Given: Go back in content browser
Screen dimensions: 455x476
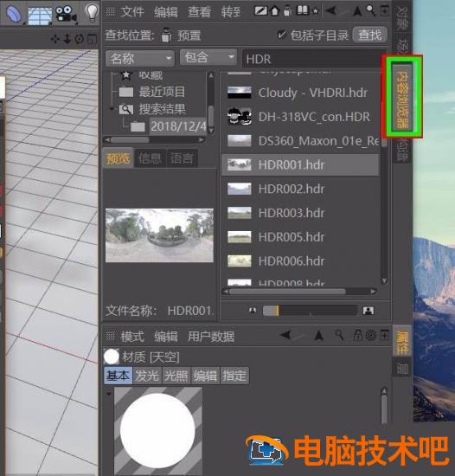Looking at the screenshot, I should coord(330,11).
